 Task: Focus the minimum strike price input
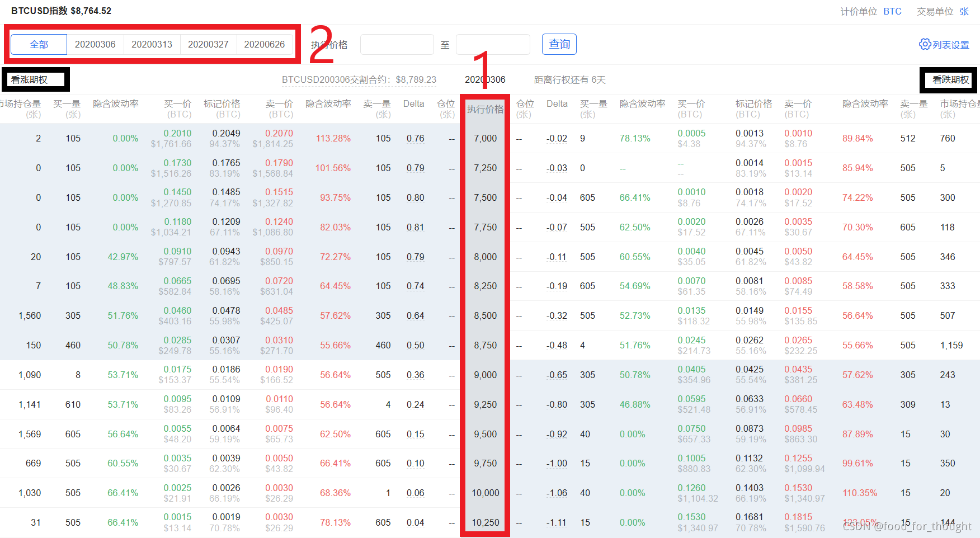[397, 44]
